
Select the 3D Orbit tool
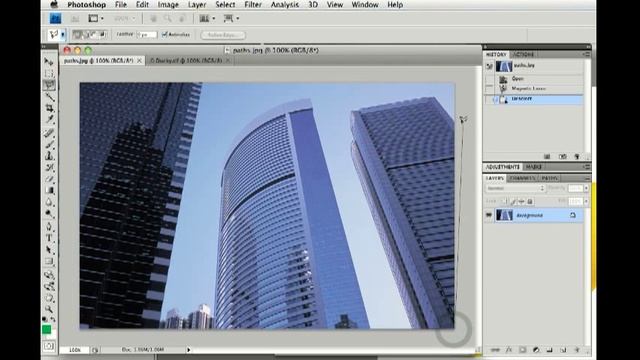[x=49, y=286]
